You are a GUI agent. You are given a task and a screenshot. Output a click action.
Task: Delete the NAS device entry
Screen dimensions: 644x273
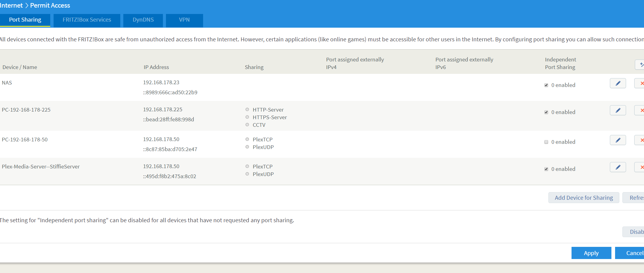[639, 83]
